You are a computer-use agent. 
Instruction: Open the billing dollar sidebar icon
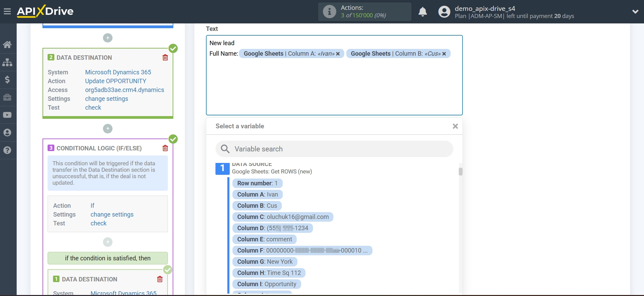coord(7,80)
